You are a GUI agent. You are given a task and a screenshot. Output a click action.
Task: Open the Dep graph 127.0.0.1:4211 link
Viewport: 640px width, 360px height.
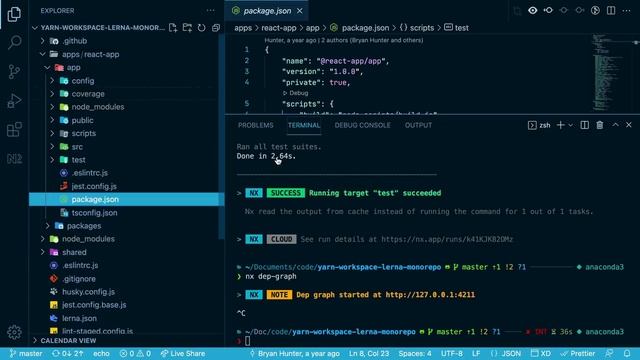pos(430,295)
